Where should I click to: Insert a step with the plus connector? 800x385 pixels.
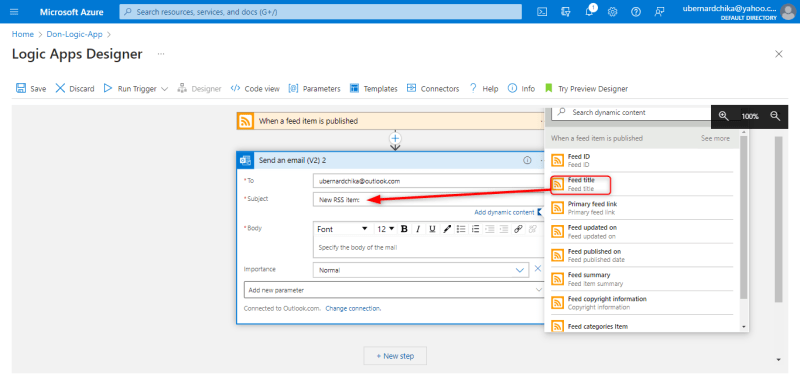[395, 138]
